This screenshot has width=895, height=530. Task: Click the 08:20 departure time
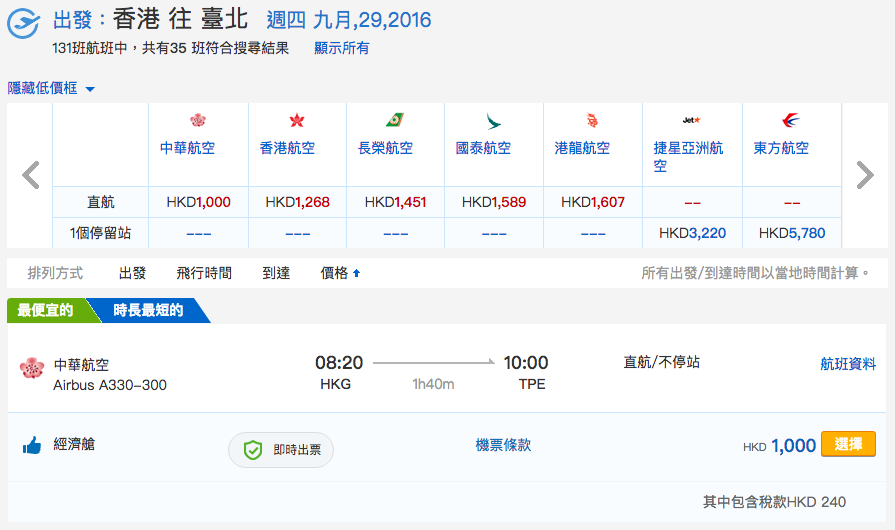coord(339,363)
